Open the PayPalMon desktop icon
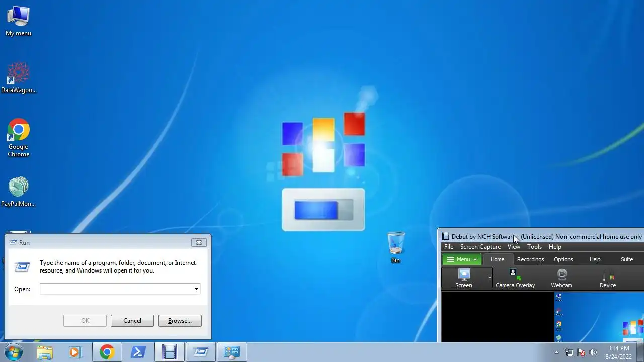644x362 pixels. 19,192
